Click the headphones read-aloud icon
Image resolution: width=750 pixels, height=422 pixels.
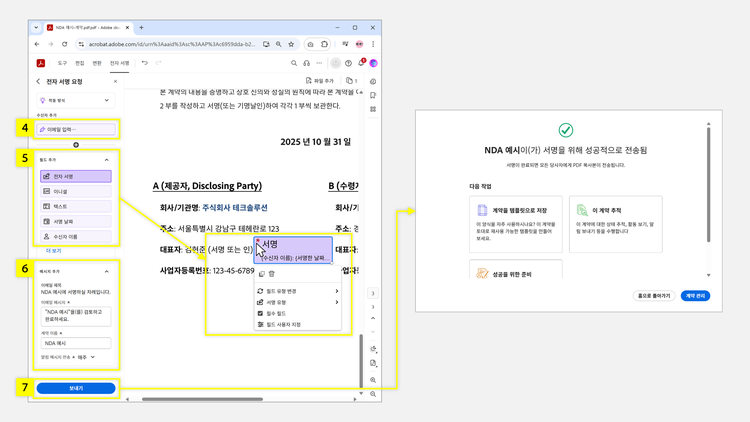[307, 63]
